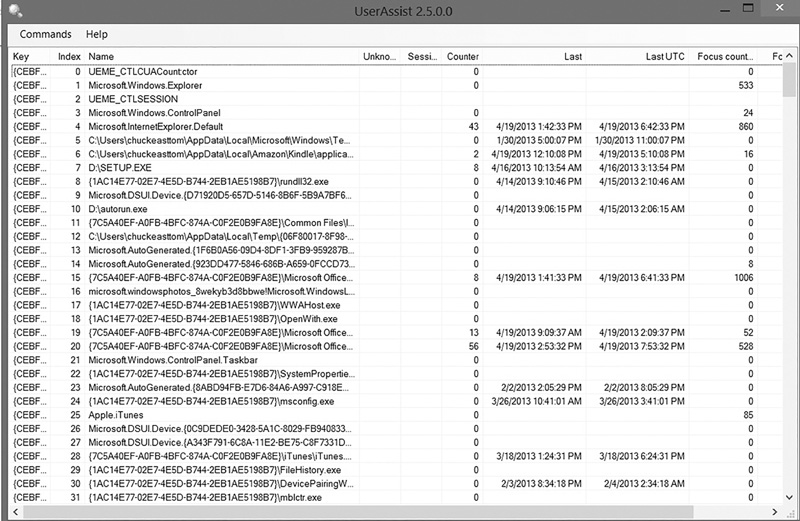Screen dimensions: 800x521
Task: Select the Microsoft.InternetExplorer.Default row
Action: tap(396, 127)
